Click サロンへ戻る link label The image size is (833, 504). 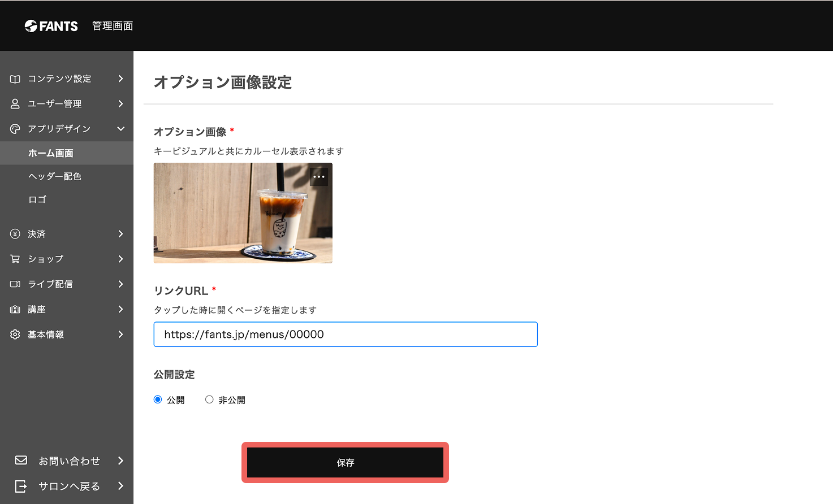click(69, 486)
